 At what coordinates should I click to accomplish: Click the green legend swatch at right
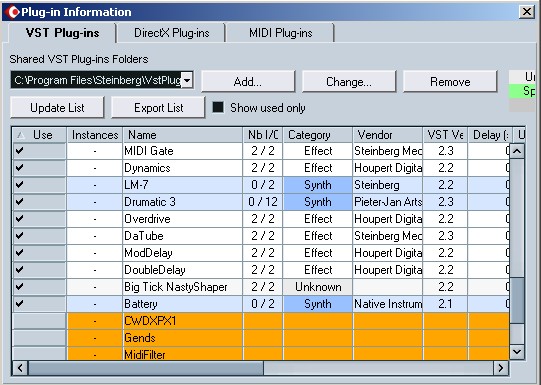click(x=522, y=91)
